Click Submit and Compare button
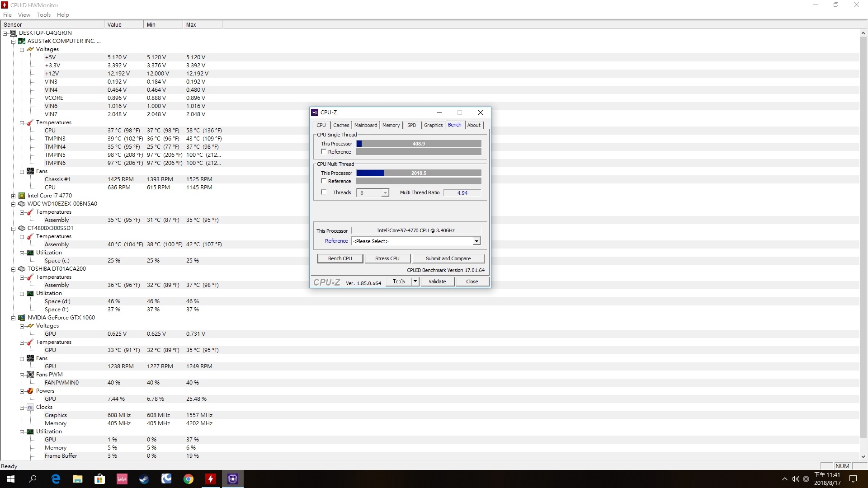The image size is (868, 488). tap(448, 258)
